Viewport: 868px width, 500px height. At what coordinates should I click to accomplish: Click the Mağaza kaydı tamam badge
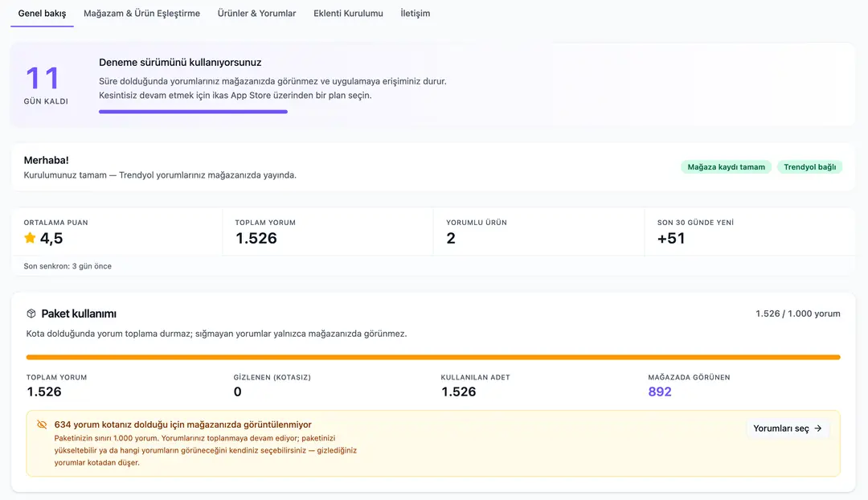[x=726, y=166]
